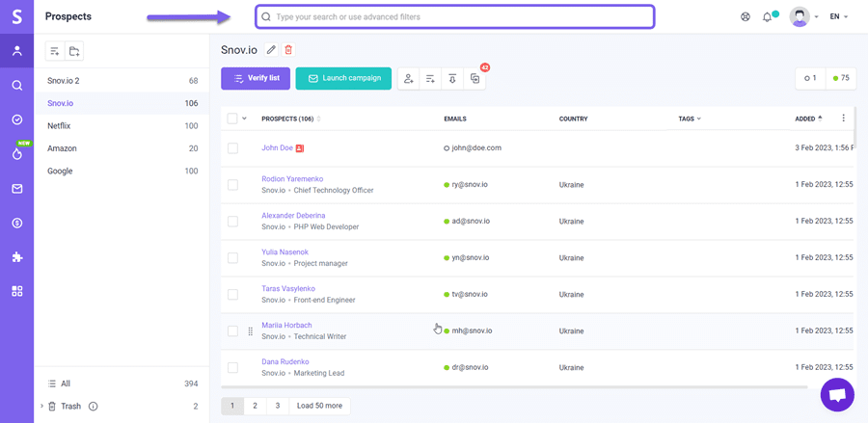Image resolution: width=868 pixels, height=423 pixels.
Task: Go to page 1
Action: pyautogui.click(x=232, y=406)
